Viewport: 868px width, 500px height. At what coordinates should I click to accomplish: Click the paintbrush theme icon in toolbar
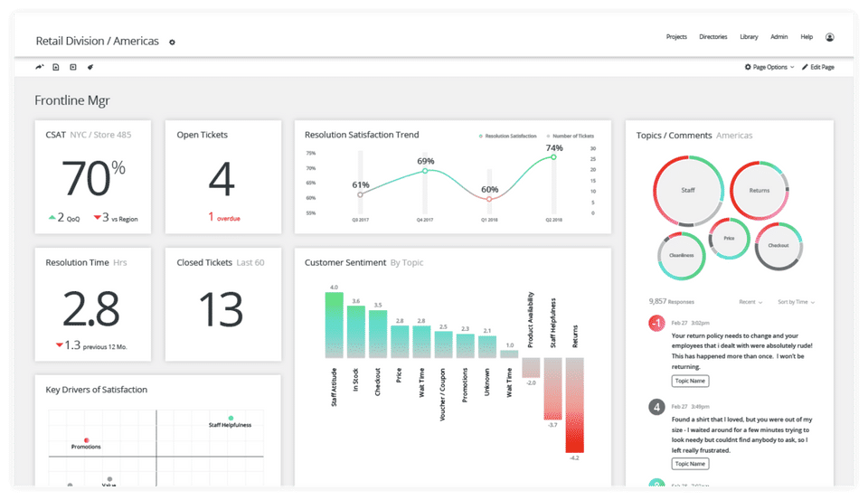[90, 67]
